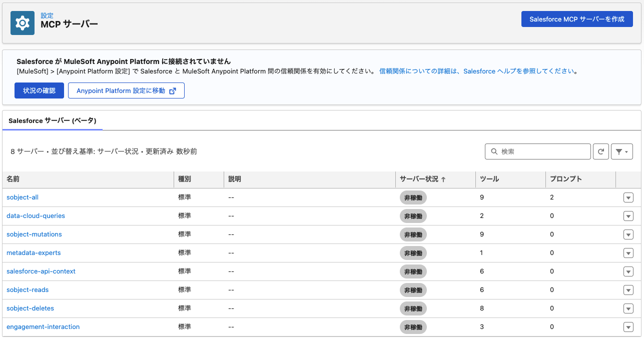Open the engagement-interaction server link
Screen dimensions: 644x340
tap(43, 327)
